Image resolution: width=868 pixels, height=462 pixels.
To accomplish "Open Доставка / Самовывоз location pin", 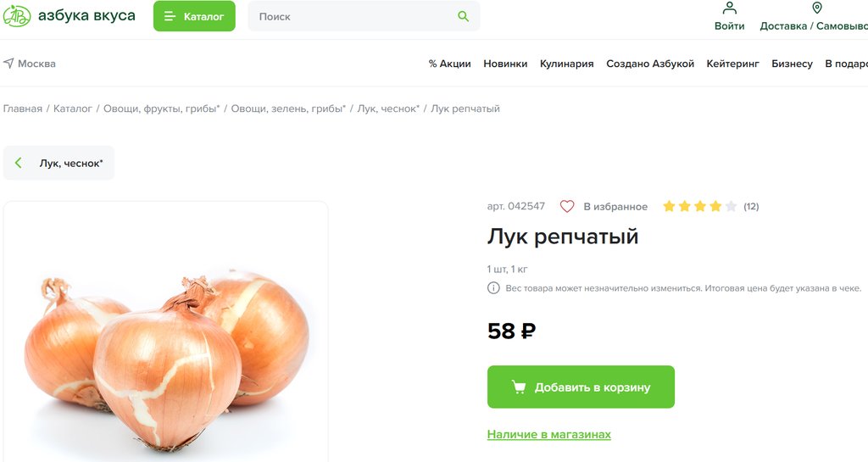I will click(817, 8).
